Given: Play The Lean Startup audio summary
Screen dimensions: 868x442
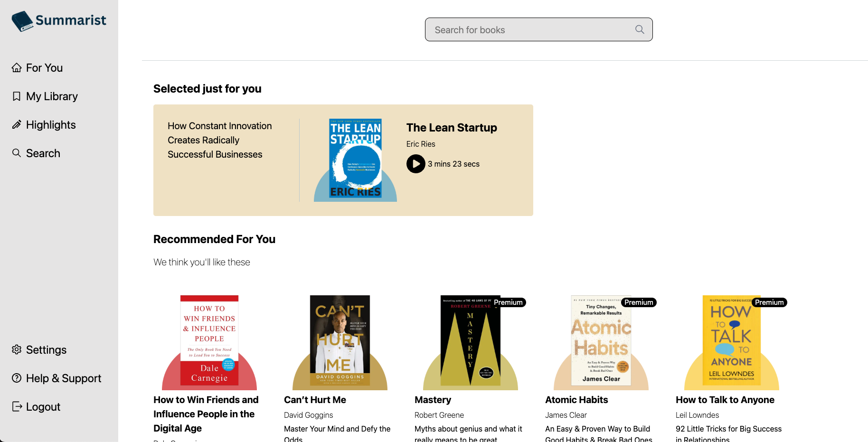Looking at the screenshot, I should click(415, 164).
